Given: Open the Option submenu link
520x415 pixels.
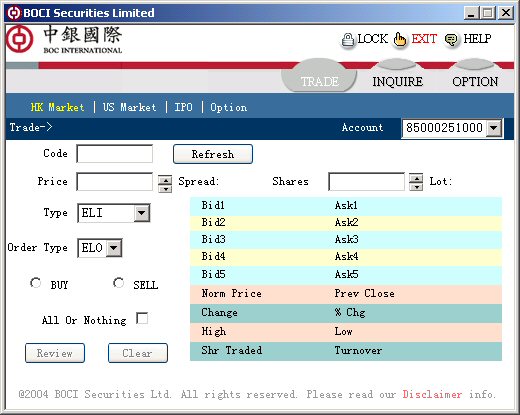Looking at the screenshot, I should 229,107.
